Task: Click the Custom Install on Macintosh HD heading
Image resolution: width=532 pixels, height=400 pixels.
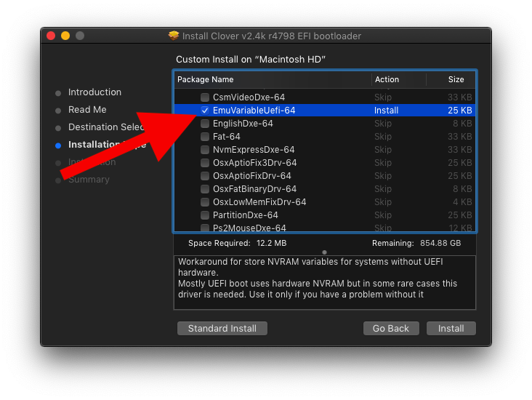Action: 251,60
